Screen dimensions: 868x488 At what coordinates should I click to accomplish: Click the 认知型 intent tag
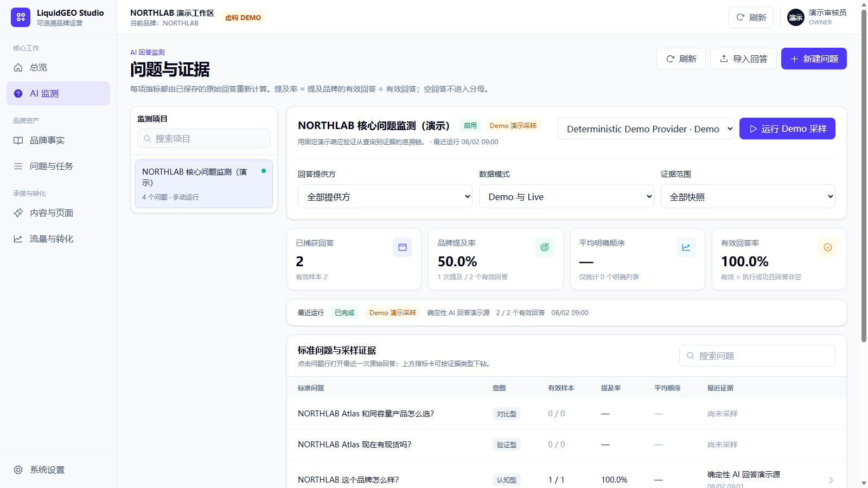click(507, 480)
